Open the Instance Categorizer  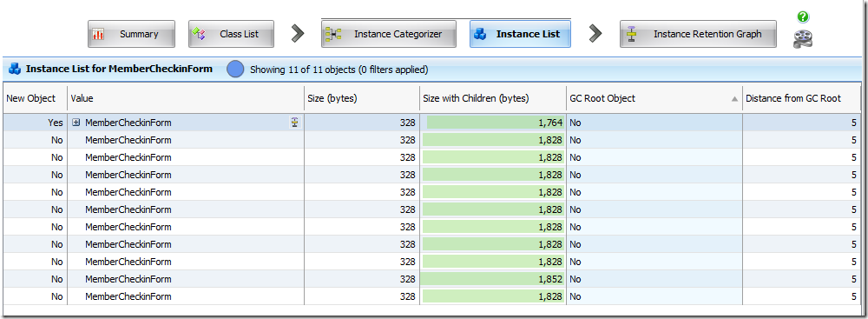[x=389, y=34]
